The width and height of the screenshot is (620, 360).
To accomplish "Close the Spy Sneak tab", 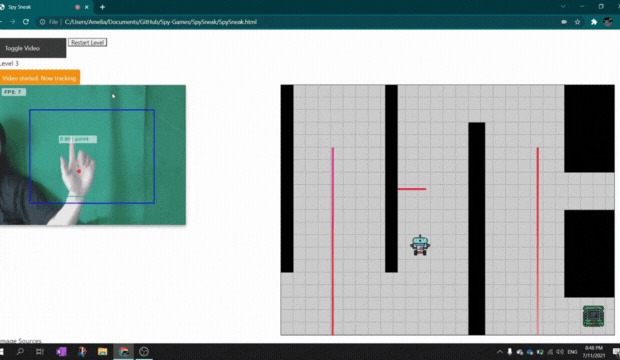I will (87, 7).
